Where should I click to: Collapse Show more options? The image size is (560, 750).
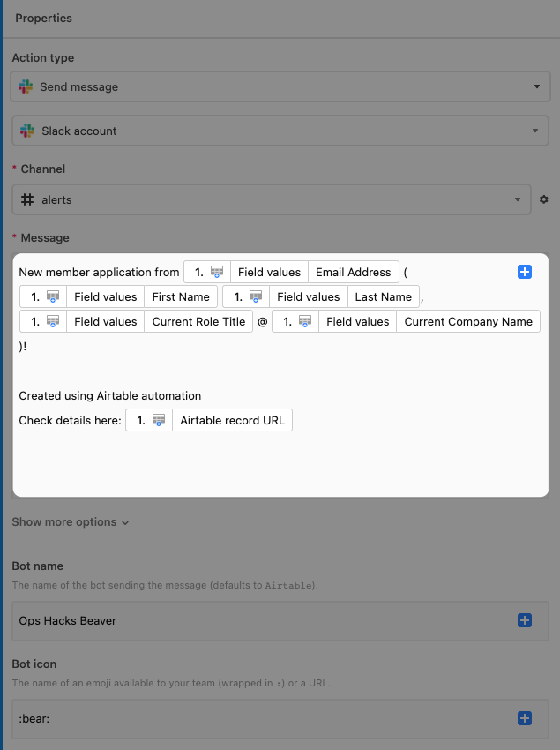coord(71,521)
